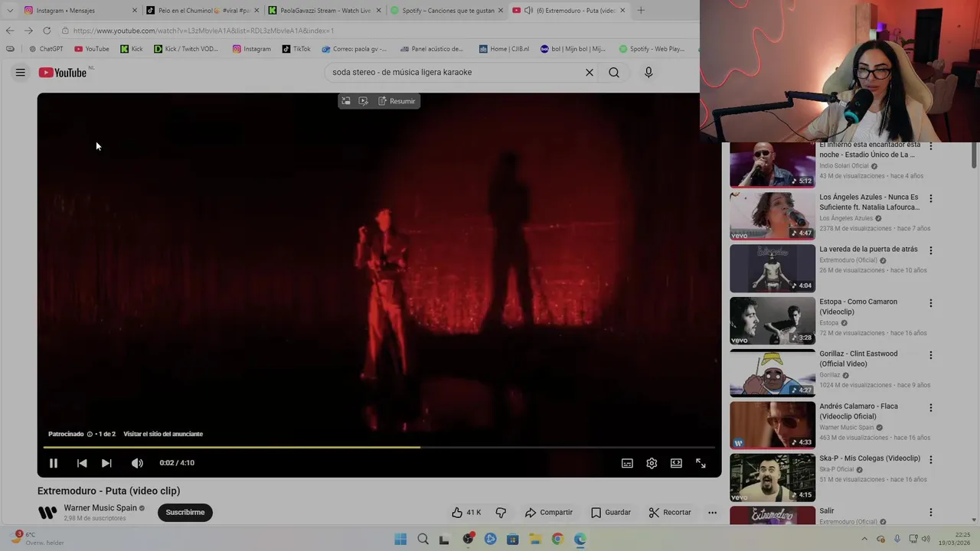Open TikTok bookmark
The height and width of the screenshot is (551, 980).
(296, 49)
